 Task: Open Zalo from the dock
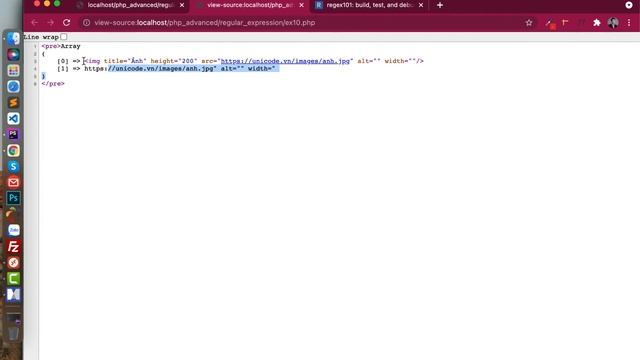(x=13, y=230)
